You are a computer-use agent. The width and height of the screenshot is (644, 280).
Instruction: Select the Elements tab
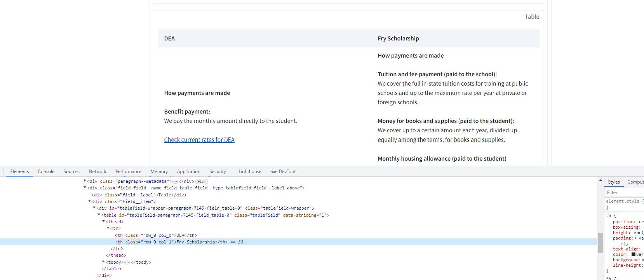(x=19, y=171)
